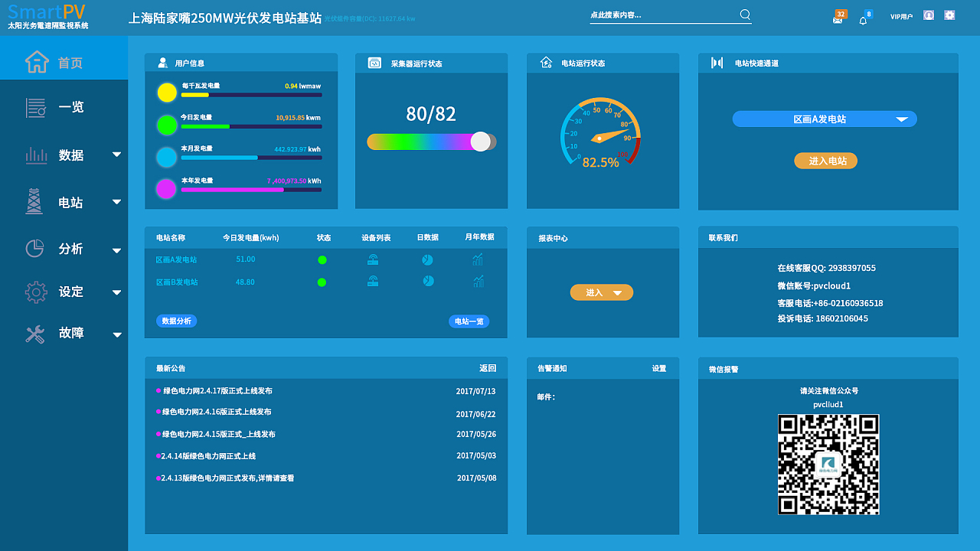Image resolution: width=980 pixels, height=551 pixels.
Task: Click the bar chart icon beside 数据
Action: pyautogui.click(x=36, y=155)
